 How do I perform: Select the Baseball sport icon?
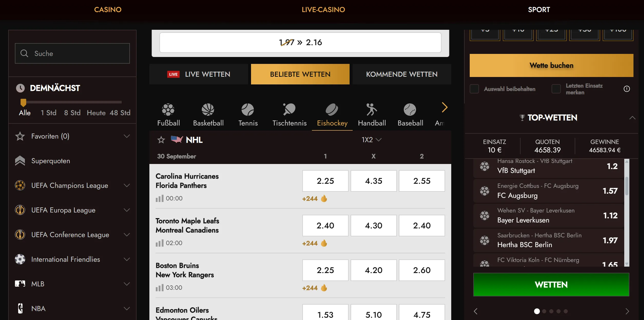410,110
